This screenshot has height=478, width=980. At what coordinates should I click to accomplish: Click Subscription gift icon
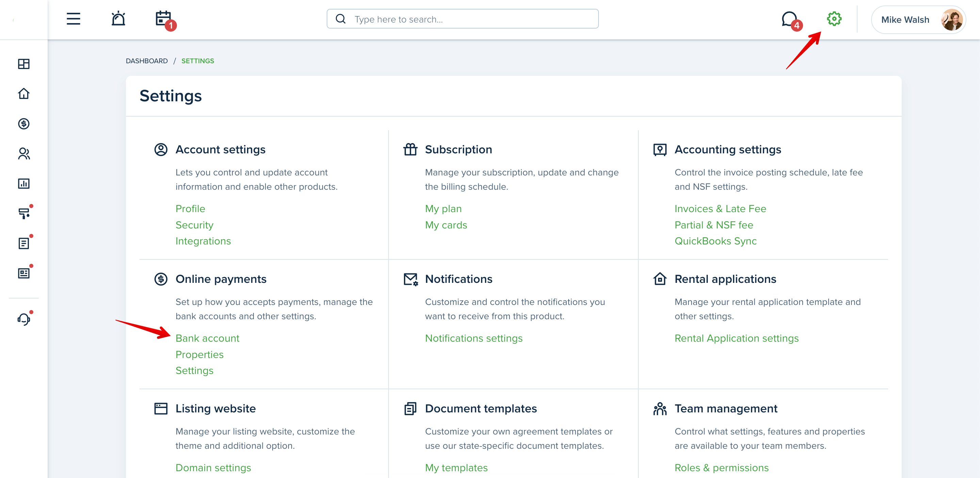coord(410,149)
